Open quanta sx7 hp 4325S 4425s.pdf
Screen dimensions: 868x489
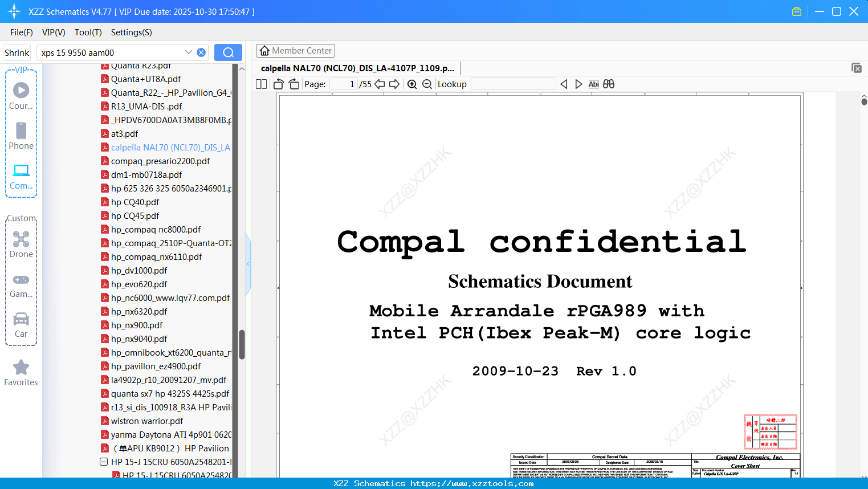tap(170, 394)
